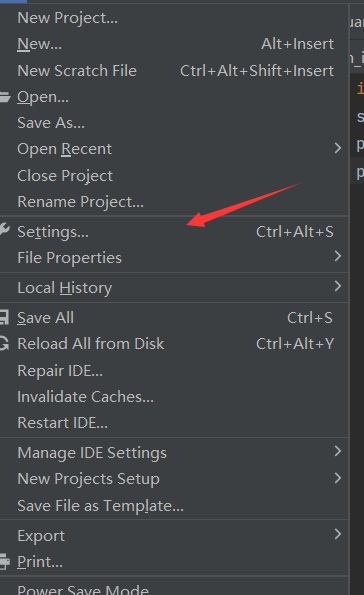This screenshot has width=364, height=595.
Task: Click the floppy disk Save All icon
Action: pos(4,318)
